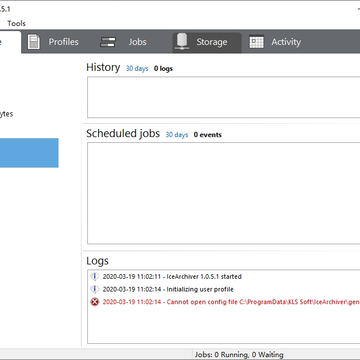Viewport: 360px width, 360px height.
Task: Click the 30 days link beside History
Action: click(x=137, y=69)
